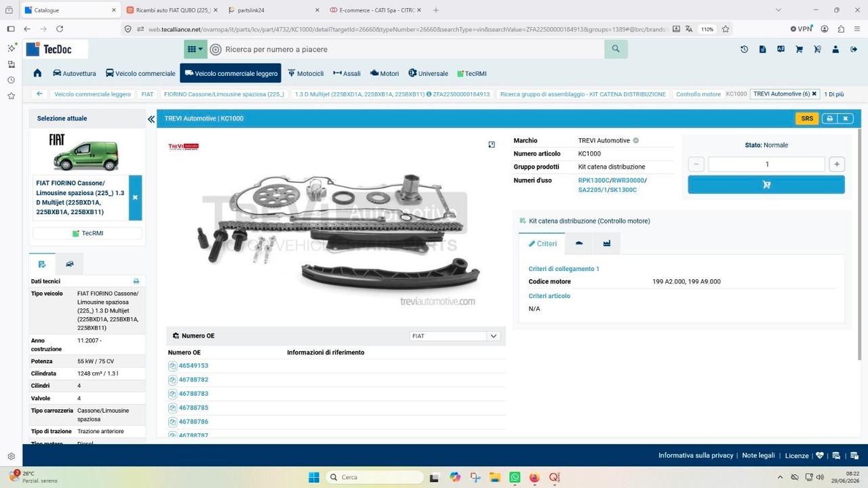Click the search field 'Ricerca per numero a piacere'
This screenshot has width=868, height=488.
coord(413,49)
